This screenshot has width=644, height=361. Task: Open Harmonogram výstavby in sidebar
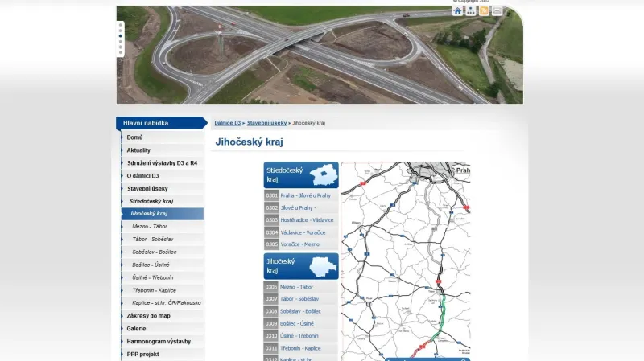[159, 341]
